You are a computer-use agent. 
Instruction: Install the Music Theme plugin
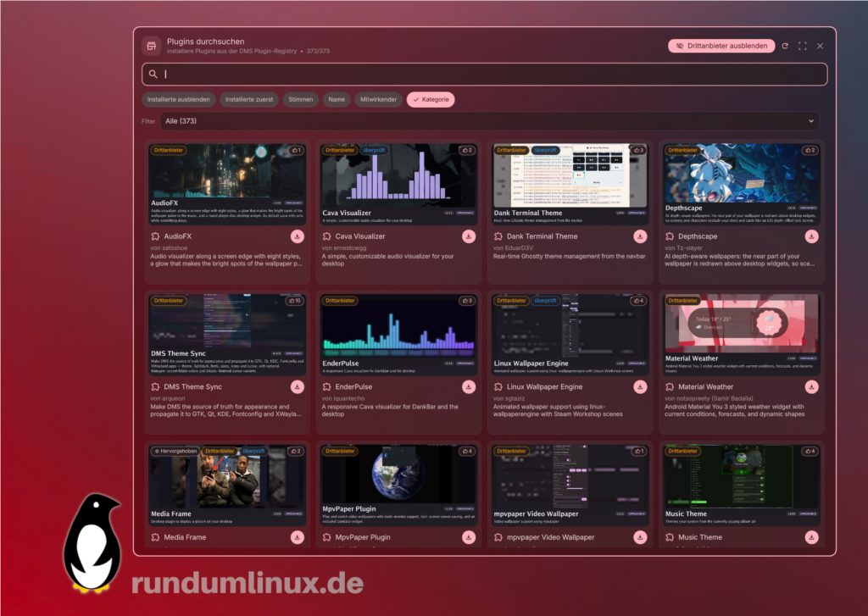[x=811, y=537]
